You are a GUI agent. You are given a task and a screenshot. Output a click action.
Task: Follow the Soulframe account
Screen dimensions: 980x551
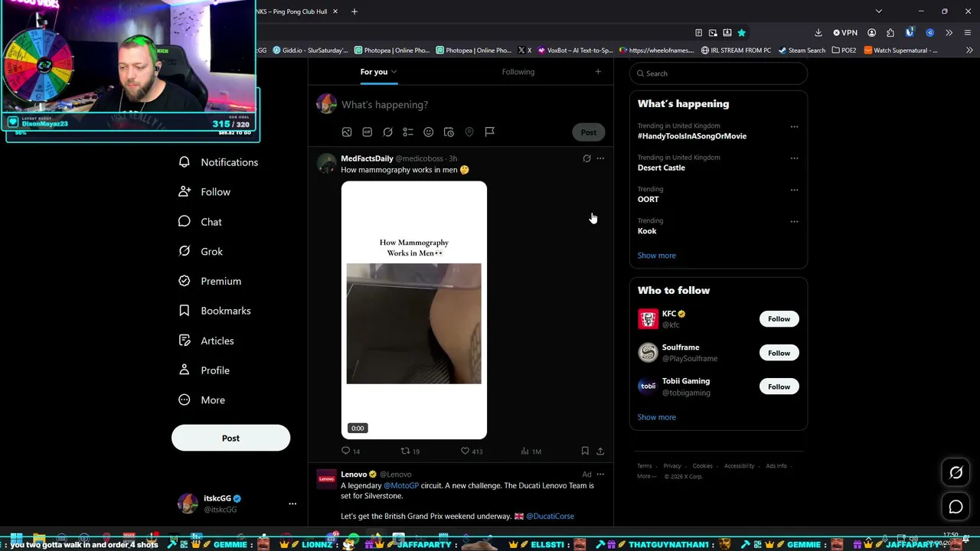(x=779, y=353)
